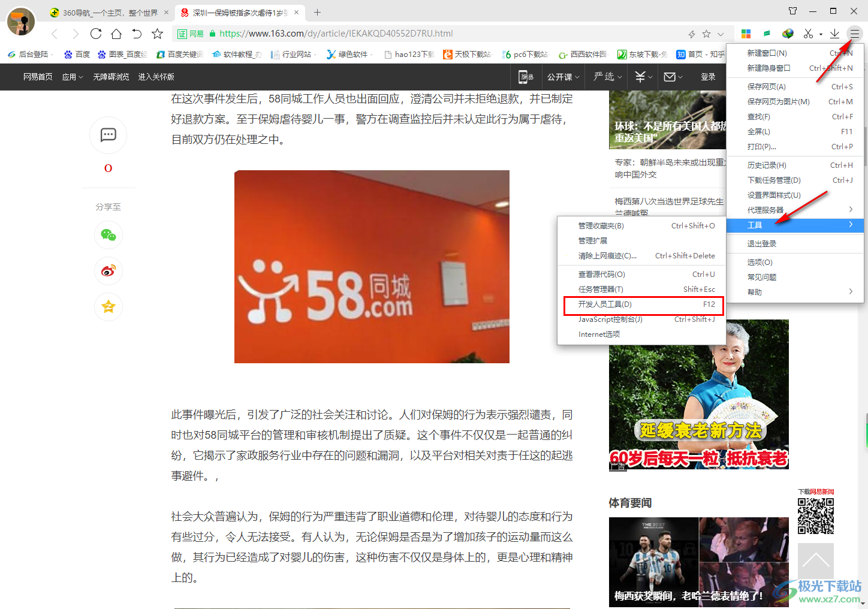Share article to Weibo
The height and width of the screenshot is (609, 868).
pyautogui.click(x=108, y=271)
